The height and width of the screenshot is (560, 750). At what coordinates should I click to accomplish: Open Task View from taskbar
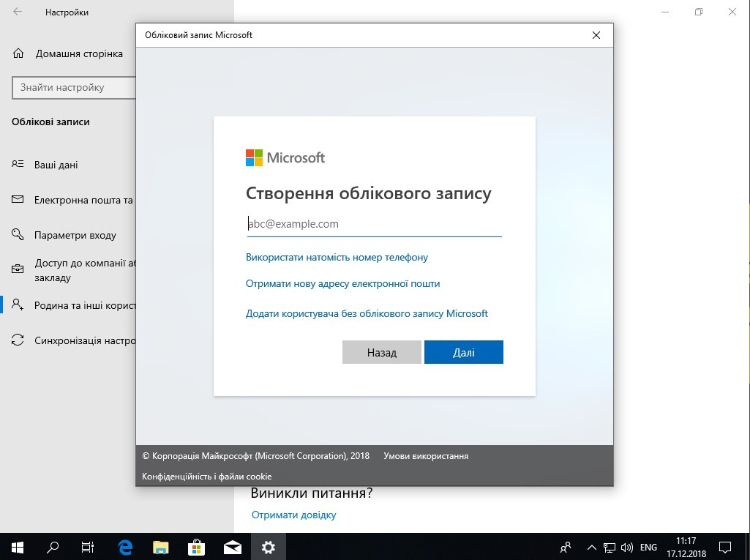(x=88, y=547)
